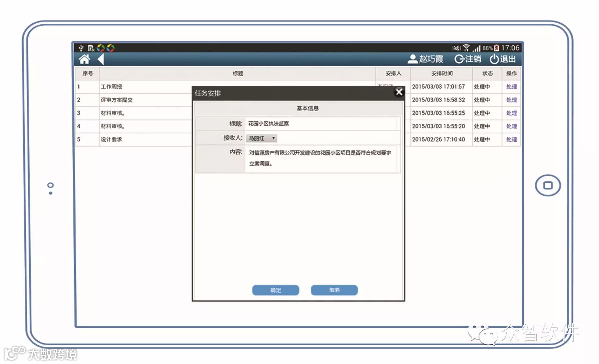Go back using the left arrow icon

[x=100, y=59]
